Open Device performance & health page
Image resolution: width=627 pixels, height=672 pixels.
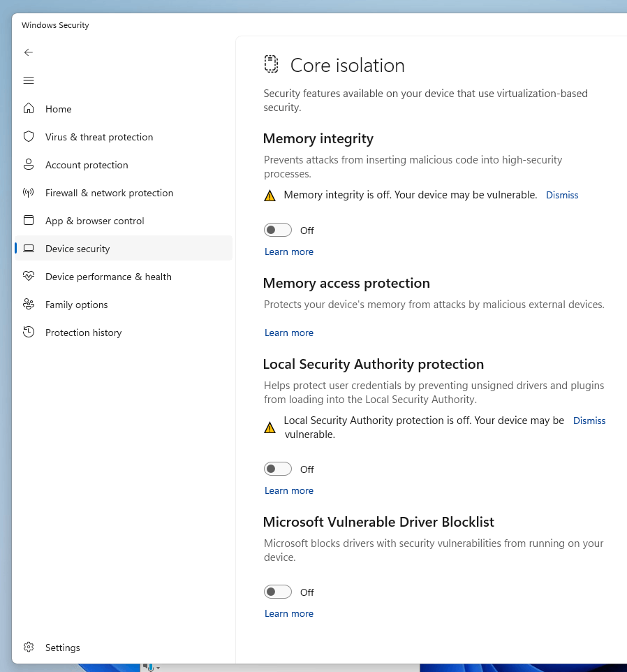(124, 277)
